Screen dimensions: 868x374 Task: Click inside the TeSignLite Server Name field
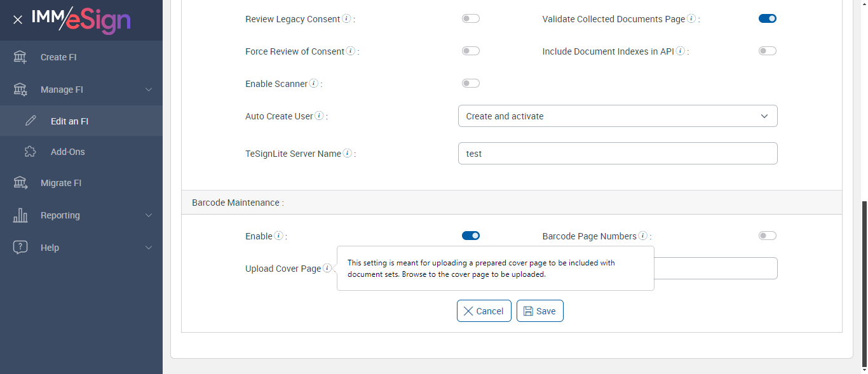coord(617,154)
